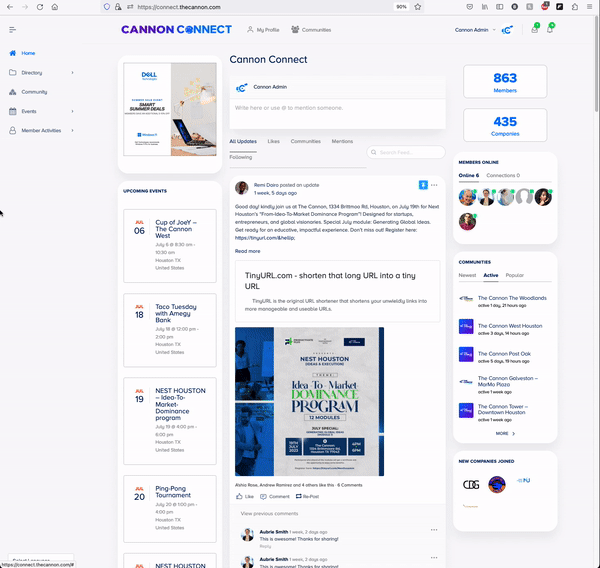Click the Comment icon under the post
The height and width of the screenshot is (568, 600).
point(274,496)
